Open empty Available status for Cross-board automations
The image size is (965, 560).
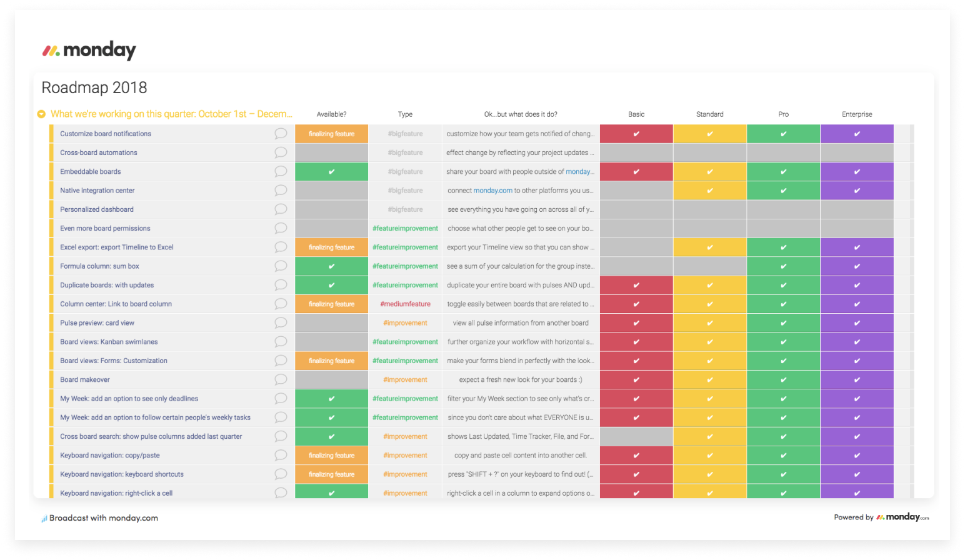click(x=331, y=152)
